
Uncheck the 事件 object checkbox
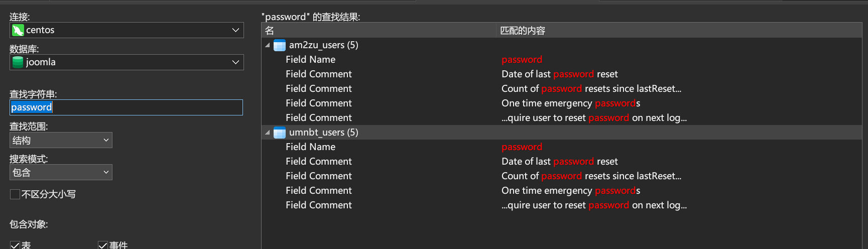pos(103,245)
